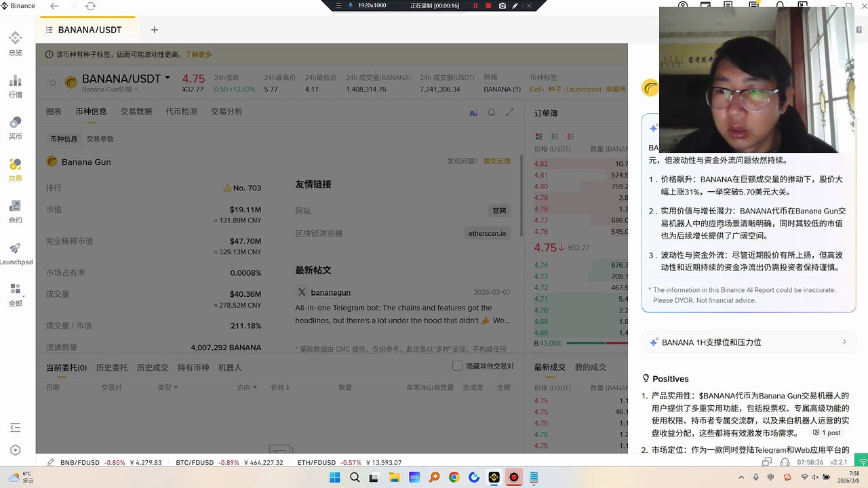Switch to 我的成交 tab
The image size is (868, 488).
point(591,367)
